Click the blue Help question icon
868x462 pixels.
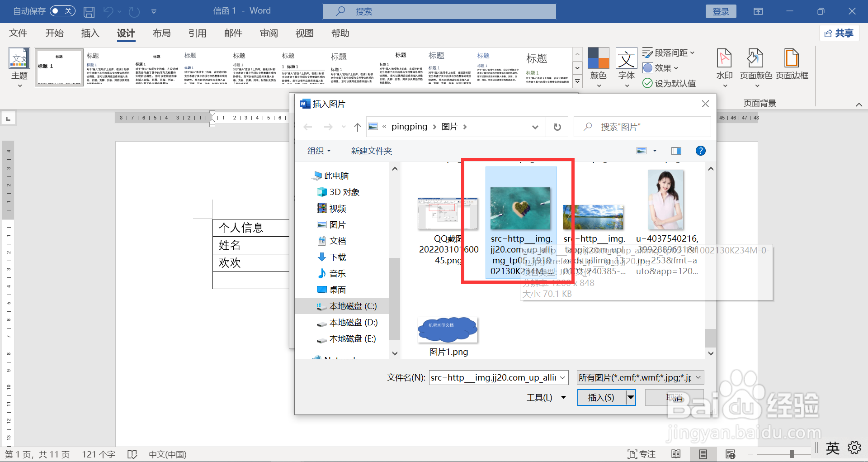click(700, 151)
